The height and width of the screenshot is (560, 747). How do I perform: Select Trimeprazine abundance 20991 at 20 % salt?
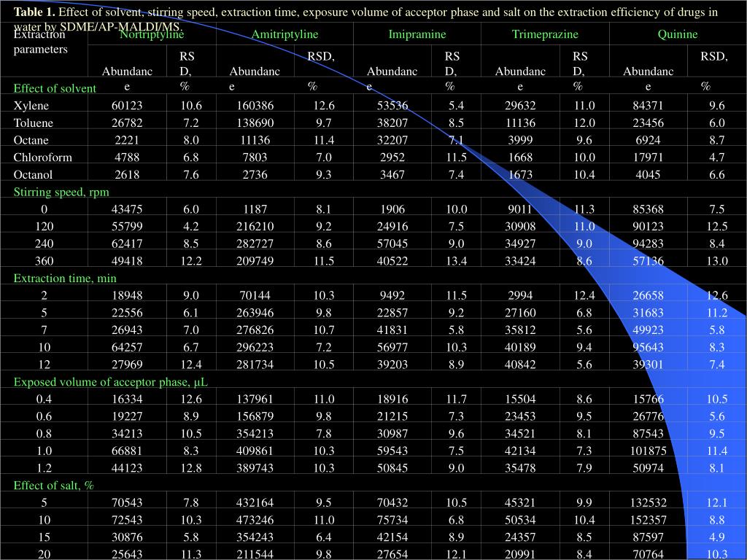point(520,554)
